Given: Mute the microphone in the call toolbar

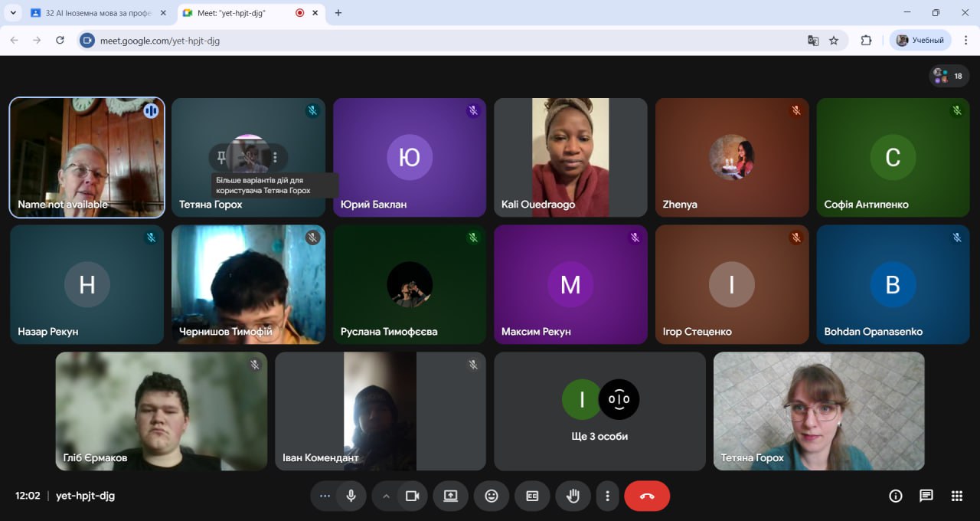Looking at the screenshot, I should pyautogui.click(x=351, y=496).
